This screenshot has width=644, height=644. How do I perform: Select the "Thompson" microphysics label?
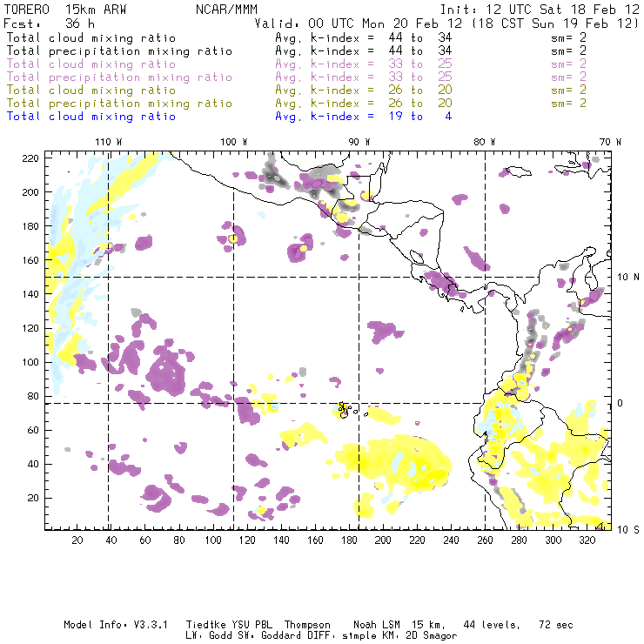[307, 625]
